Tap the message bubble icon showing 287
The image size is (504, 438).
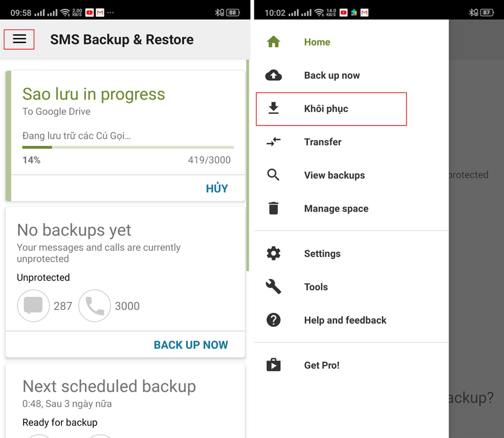pyautogui.click(x=33, y=306)
